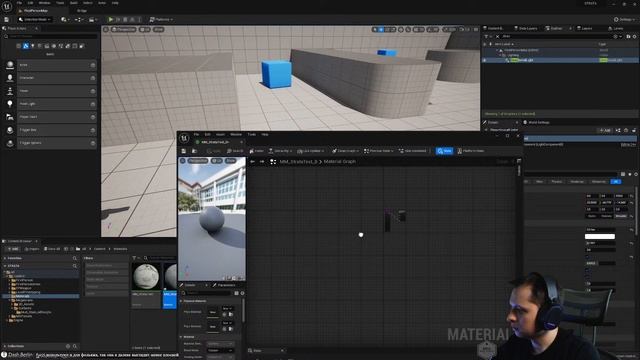Switch to the Parameters tab in Material Editor
This screenshot has width=640, height=360.
pos(224,285)
